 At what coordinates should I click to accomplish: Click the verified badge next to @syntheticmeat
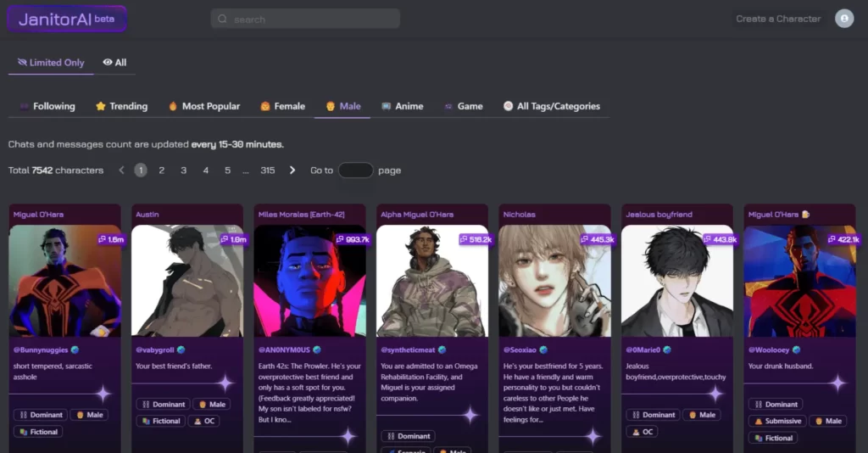click(x=442, y=350)
